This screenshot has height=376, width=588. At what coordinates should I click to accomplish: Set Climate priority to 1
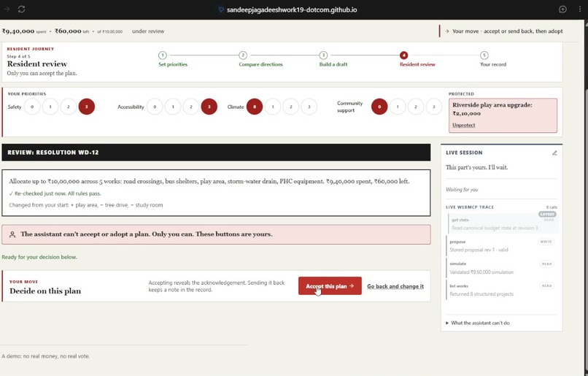tap(273, 107)
